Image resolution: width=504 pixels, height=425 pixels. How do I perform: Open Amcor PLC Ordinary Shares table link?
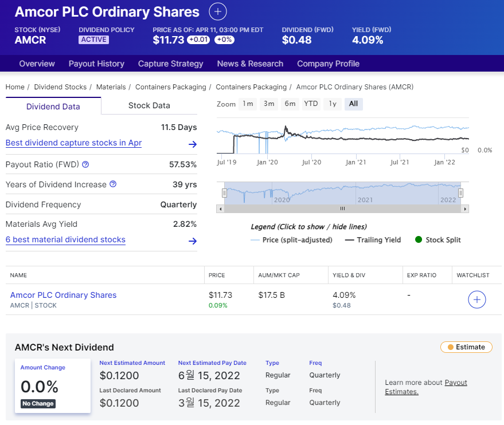tap(63, 295)
